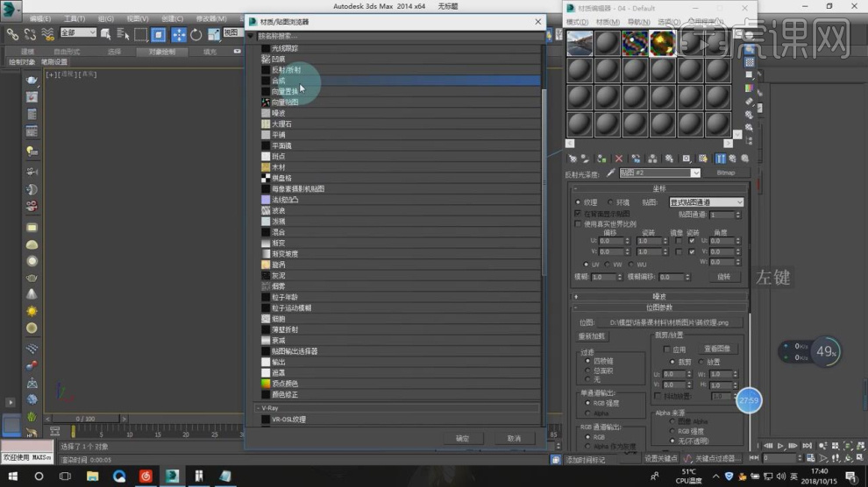Pick material from object with eyedropper
The image size is (868, 487).
pos(610,173)
